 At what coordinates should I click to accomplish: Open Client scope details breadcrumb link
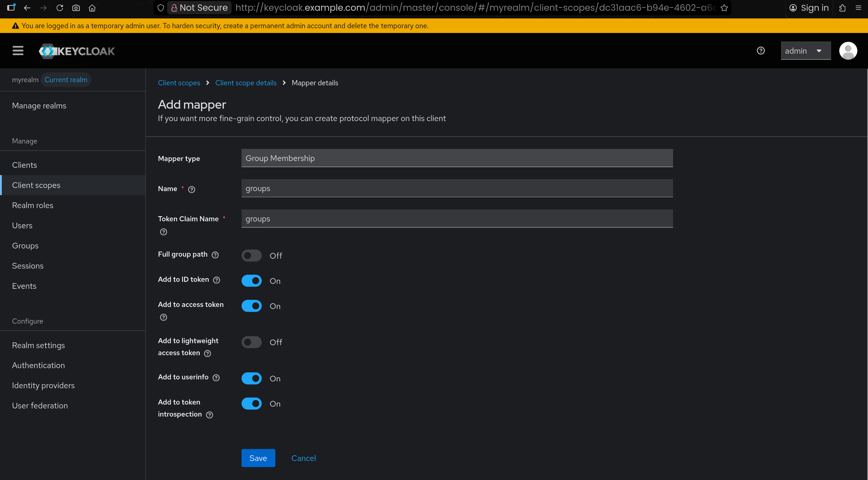click(246, 83)
